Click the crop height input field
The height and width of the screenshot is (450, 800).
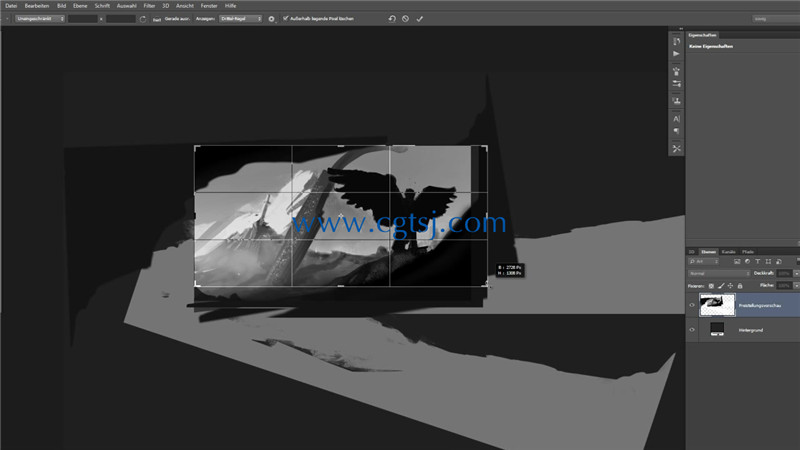pyautogui.click(x=120, y=19)
